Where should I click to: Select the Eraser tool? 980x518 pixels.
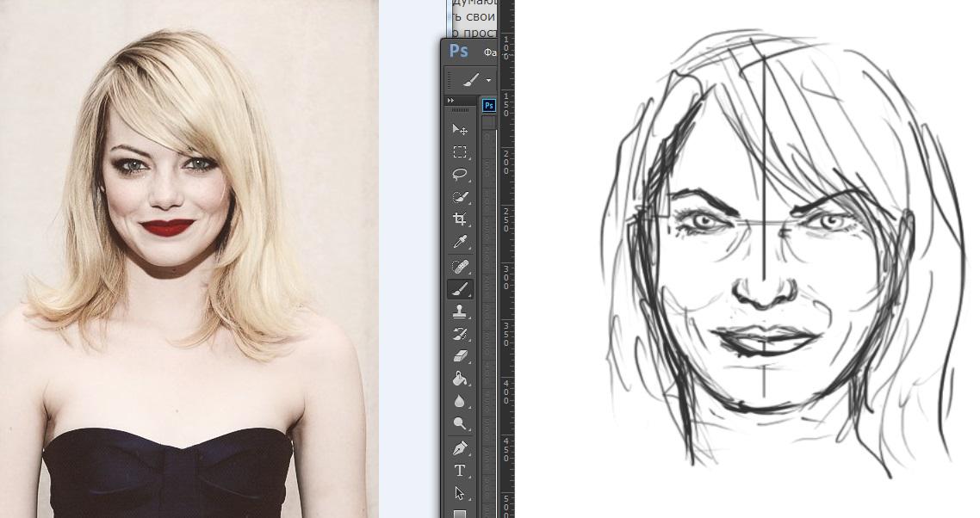click(460, 356)
